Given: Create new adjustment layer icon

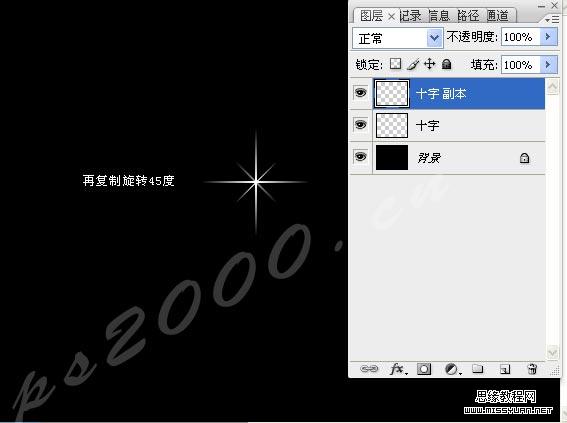Looking at the screenshot, I should [452, 369].
